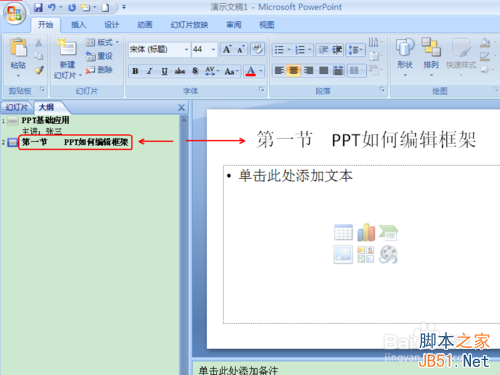The width and height of the screenshot is (500, 375).
Task: Insert table icon in content placeholder
Action: [x=343, y=232]
